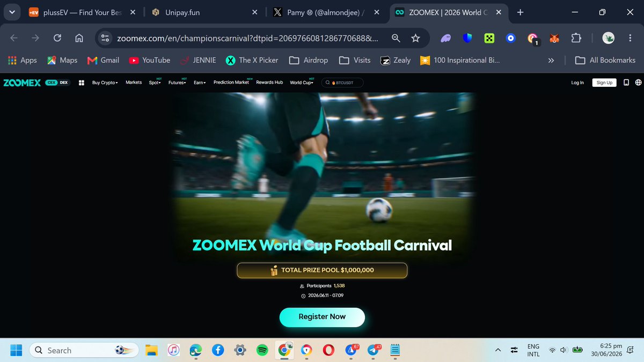This screenshot has width=644, height=362.
Task: View site information icon
Action: [x=105, y=38]
